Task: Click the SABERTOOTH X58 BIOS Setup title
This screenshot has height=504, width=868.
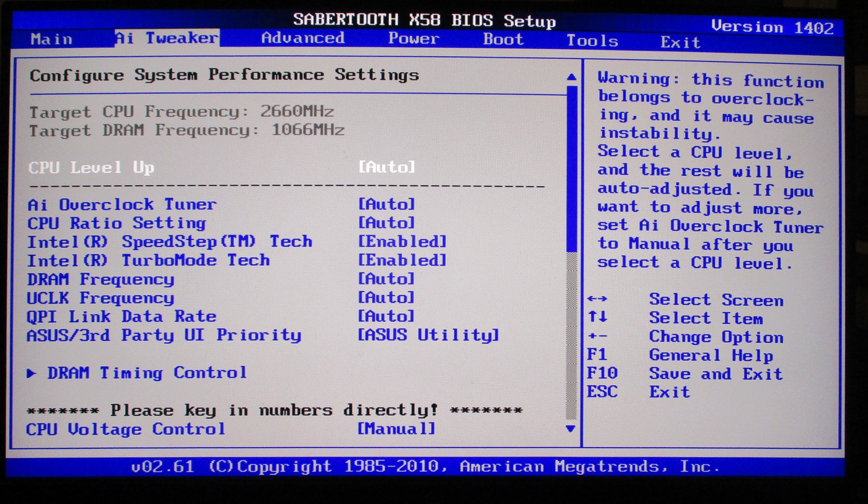Action: (x=424, y=20)
